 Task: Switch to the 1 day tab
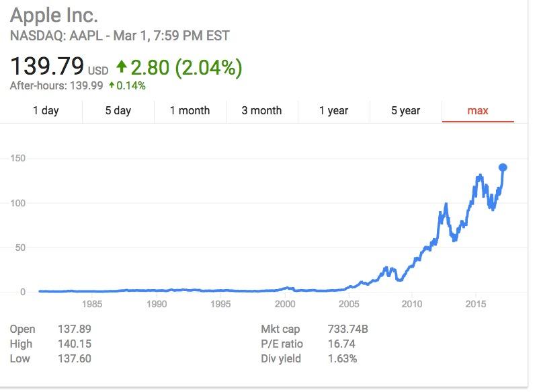(46, 111)
